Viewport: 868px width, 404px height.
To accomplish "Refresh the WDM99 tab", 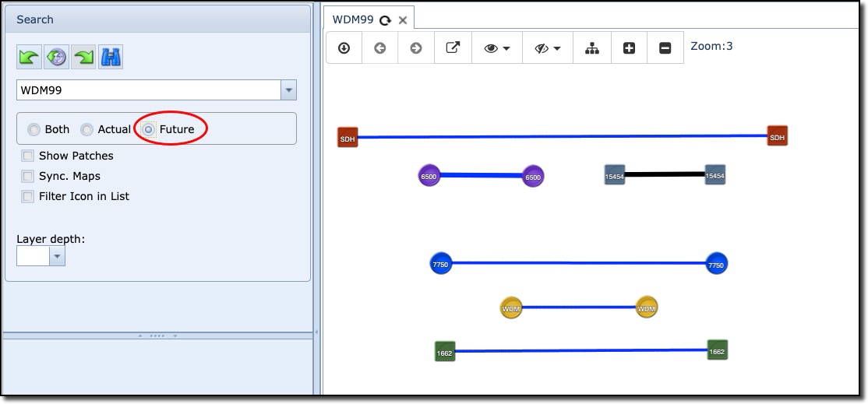I will tap(385, 20).
